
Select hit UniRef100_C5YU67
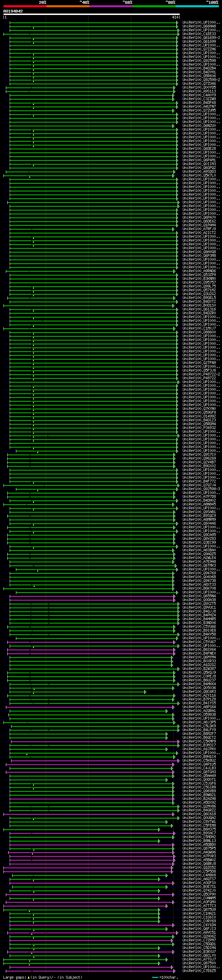click(x=199, y=642)
